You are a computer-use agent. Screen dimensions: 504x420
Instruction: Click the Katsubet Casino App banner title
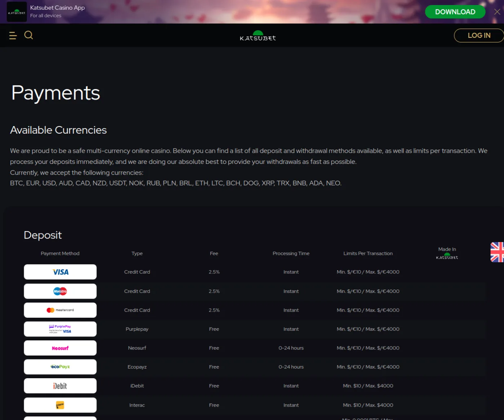[x=58, y=8]
